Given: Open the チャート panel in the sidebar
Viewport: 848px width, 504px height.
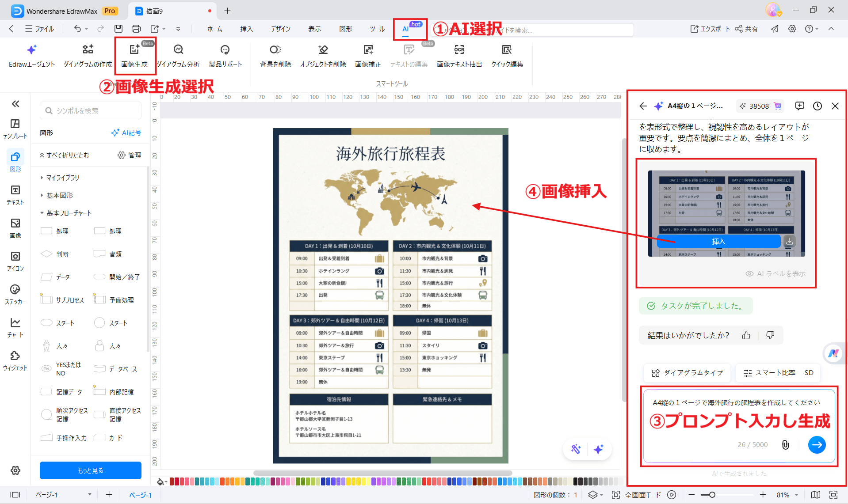Looking at the screenshot, I should pyautogui.click(x=15, y=328).
